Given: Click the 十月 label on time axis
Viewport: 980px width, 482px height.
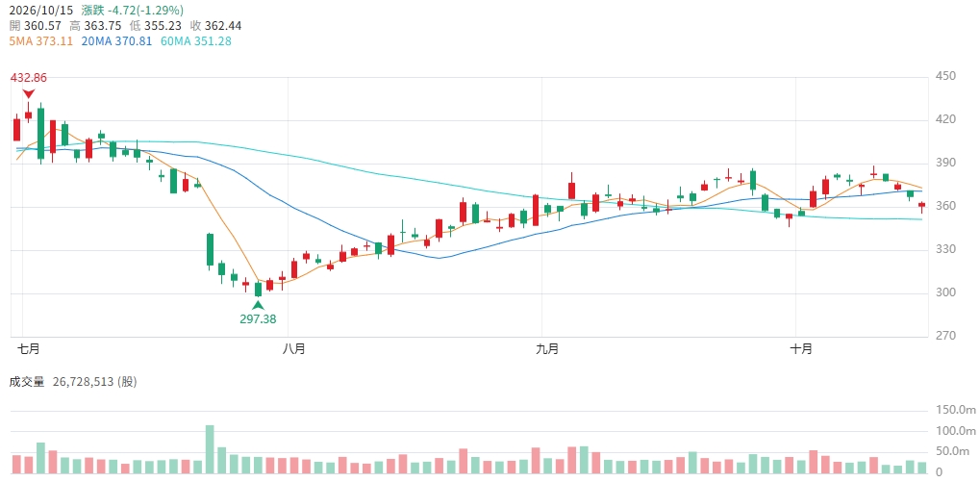Looking at the screenshot, I should pyautogui.click(x=800, y=349).
